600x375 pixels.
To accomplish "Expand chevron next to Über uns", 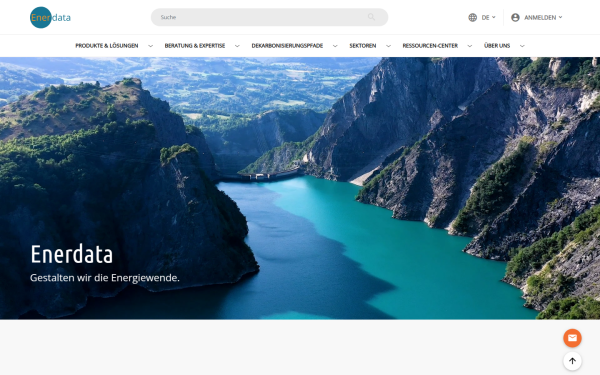I will click(522, 46).
